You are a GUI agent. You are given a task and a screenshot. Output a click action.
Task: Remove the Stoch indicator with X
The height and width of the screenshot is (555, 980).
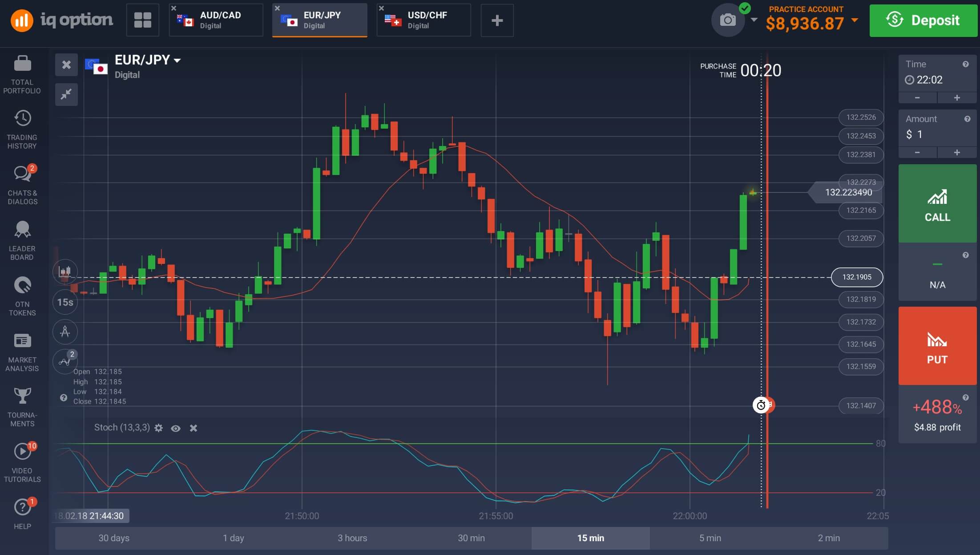pyautogui.click(x=194, y=428)
